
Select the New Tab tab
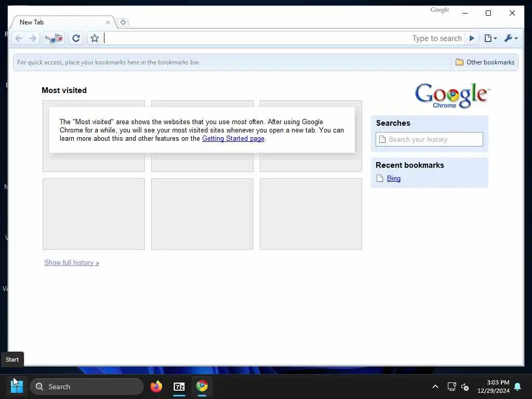[x=63, y=22]
